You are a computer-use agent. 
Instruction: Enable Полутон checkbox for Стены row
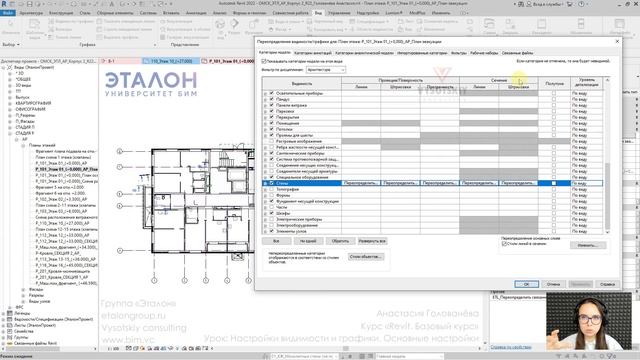554,183
